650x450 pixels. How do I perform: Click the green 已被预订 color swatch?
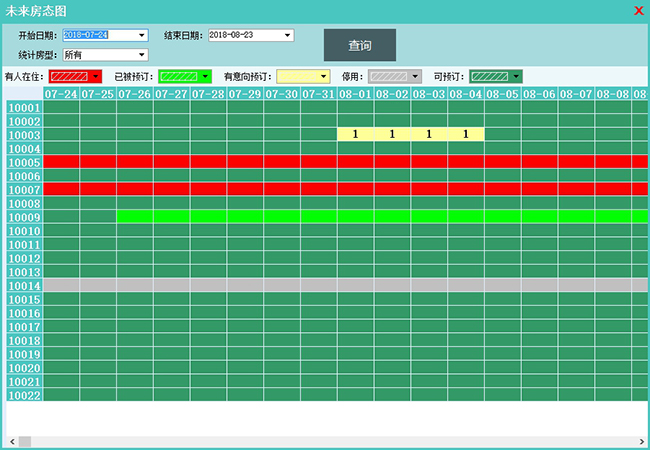pos(179,76)
